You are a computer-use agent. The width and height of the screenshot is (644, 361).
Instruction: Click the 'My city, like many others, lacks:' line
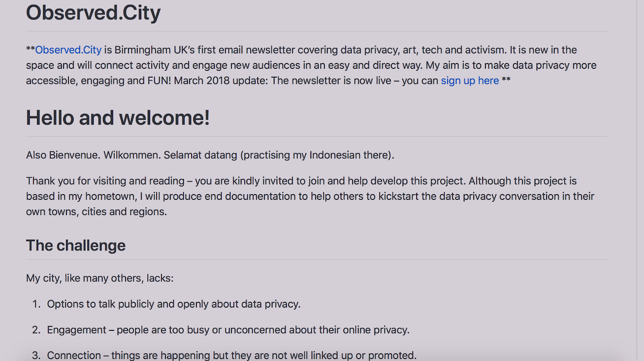[x=100, y=278]
